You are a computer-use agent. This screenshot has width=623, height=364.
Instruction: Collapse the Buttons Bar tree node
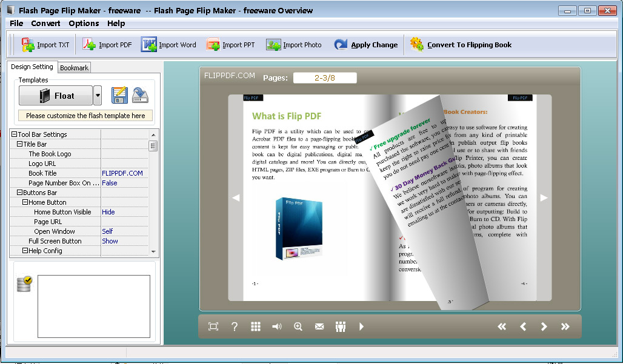tap(19, 193)
